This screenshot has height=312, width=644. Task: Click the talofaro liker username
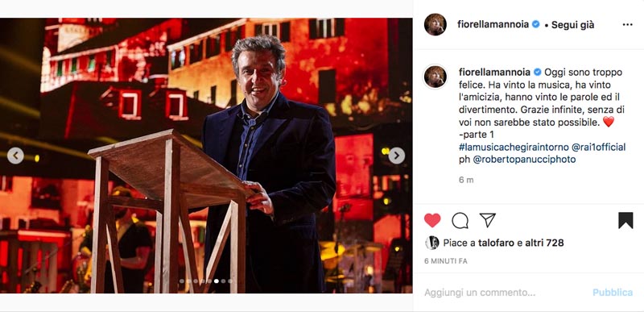click(496, 243)
